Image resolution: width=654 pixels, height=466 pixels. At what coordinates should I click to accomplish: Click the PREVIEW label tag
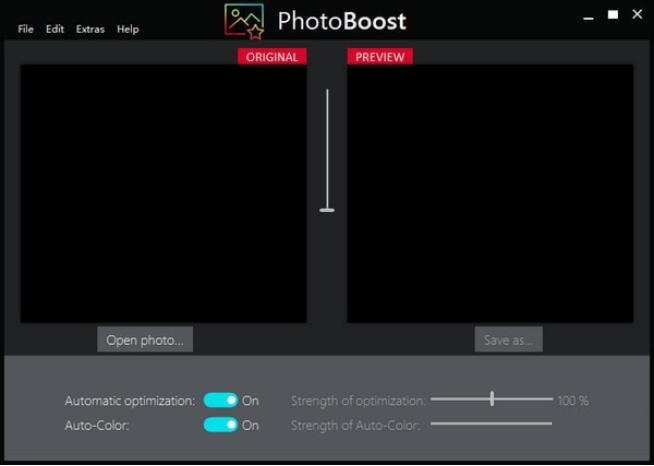click(380, 57)
